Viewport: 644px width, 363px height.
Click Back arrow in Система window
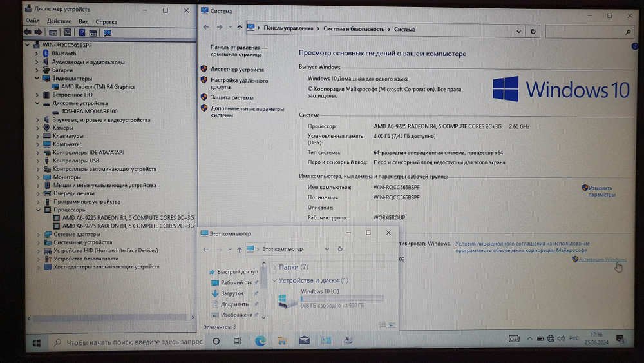click(x=206, y=27)
